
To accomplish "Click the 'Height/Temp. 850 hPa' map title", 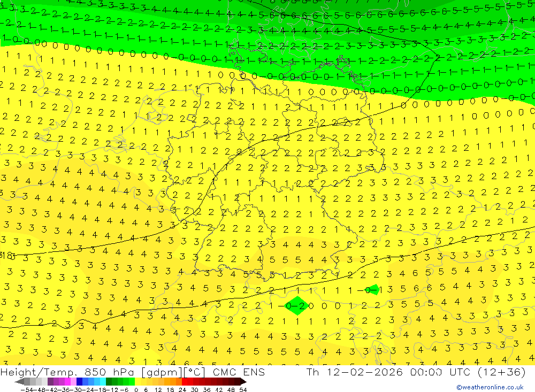I will tap(67, 372).
